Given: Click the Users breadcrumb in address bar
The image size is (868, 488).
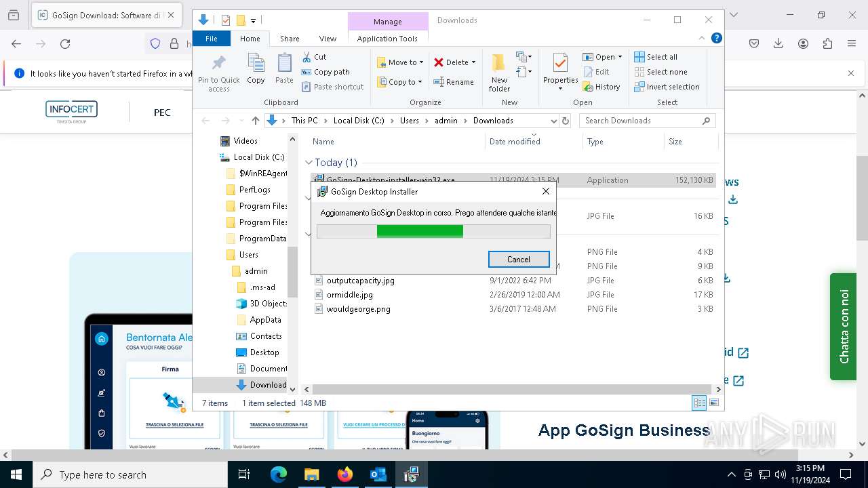Looking at the screenshot, I should pyautogui.click(x=409, y=121).
